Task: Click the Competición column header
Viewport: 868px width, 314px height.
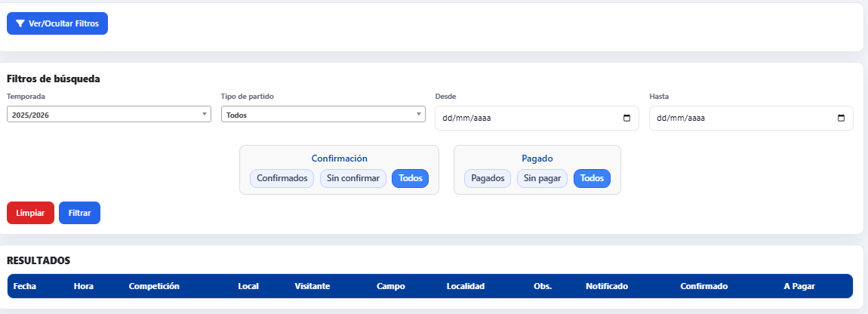Action: [154, 287]
